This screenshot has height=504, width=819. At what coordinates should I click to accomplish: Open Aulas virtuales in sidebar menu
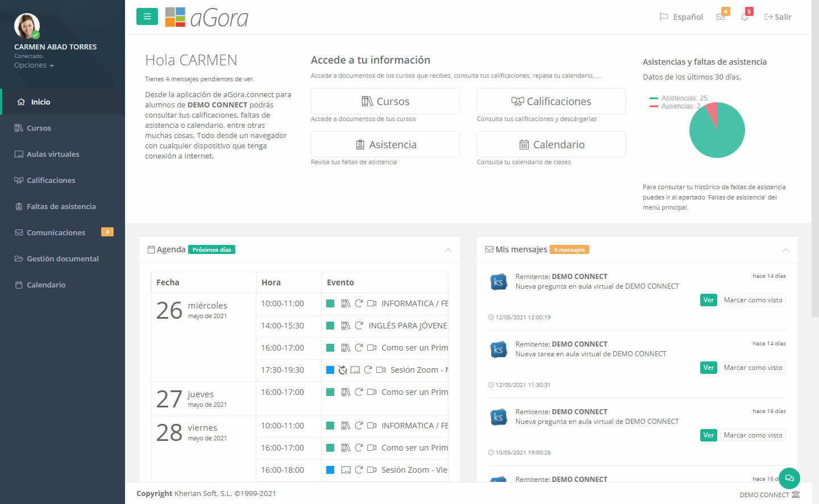[x=53, y=154]
